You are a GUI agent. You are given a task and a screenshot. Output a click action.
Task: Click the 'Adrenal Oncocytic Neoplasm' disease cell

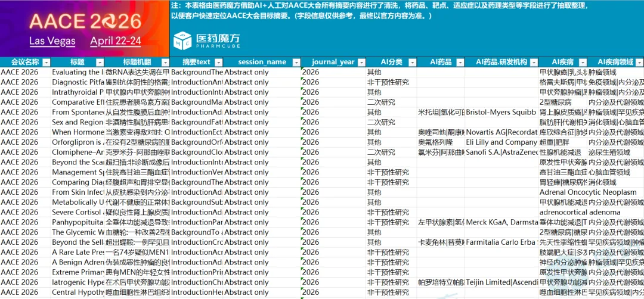click(588, 192)
